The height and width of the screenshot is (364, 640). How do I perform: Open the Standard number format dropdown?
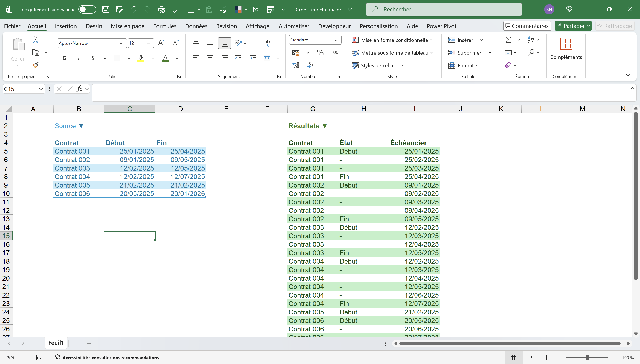point(335,40)
